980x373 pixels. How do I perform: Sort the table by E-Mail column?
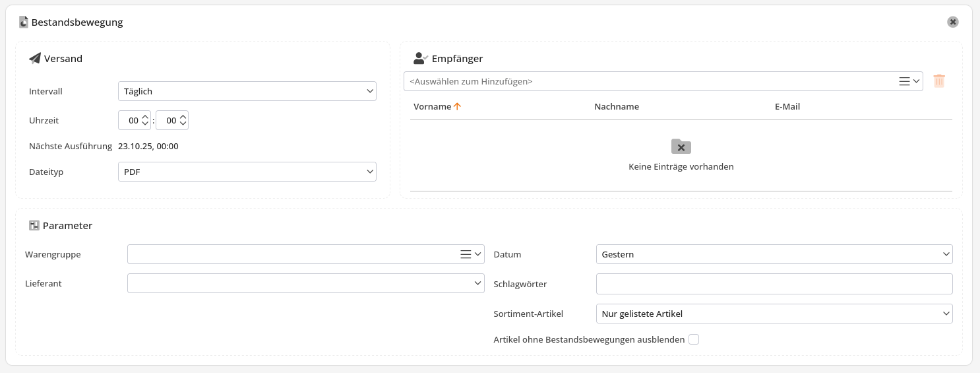click(x=787, y=106)
